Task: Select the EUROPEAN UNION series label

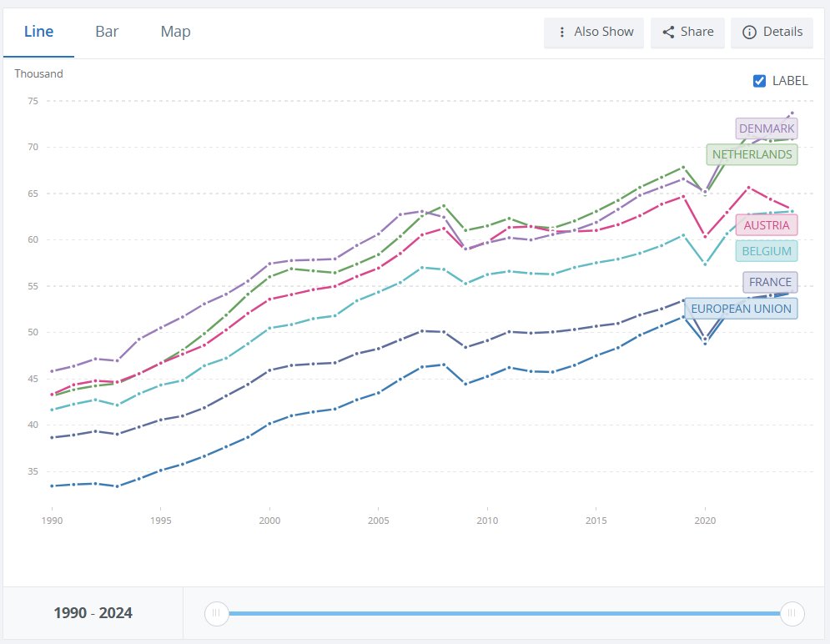Action: [x=741, y=309]
